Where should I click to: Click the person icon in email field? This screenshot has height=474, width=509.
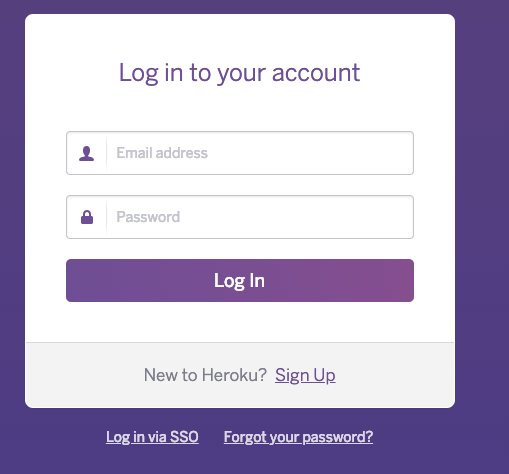[86, 153]
